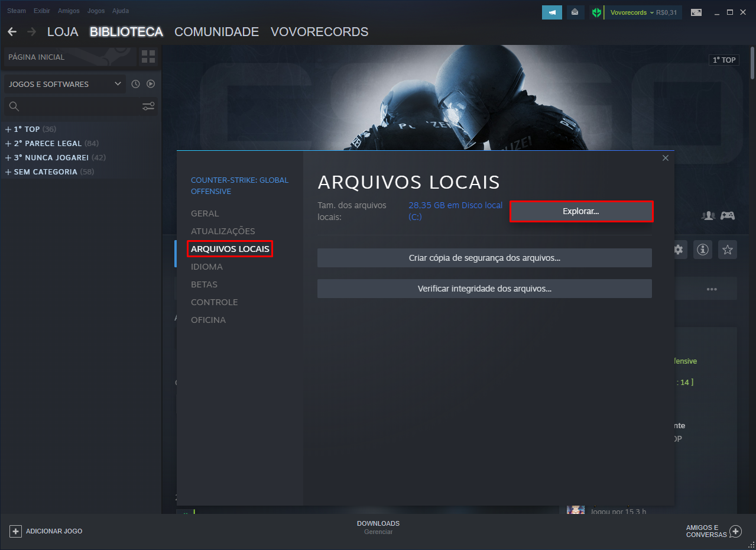Click Counter-Strike: Global Offensive title in dialog

(239, 186)
